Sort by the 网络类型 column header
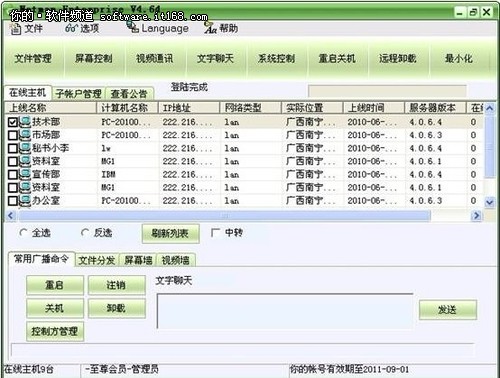Viewport: 500px width, 378px height. click(251, 108)
